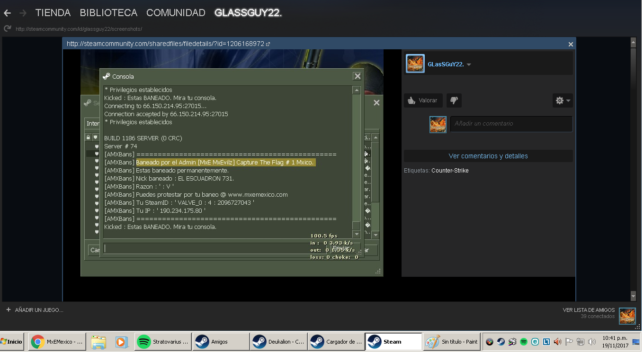Close the screenshot overlay with the X
The width and height of the screenshot is (644, 364).
point(571,44)
